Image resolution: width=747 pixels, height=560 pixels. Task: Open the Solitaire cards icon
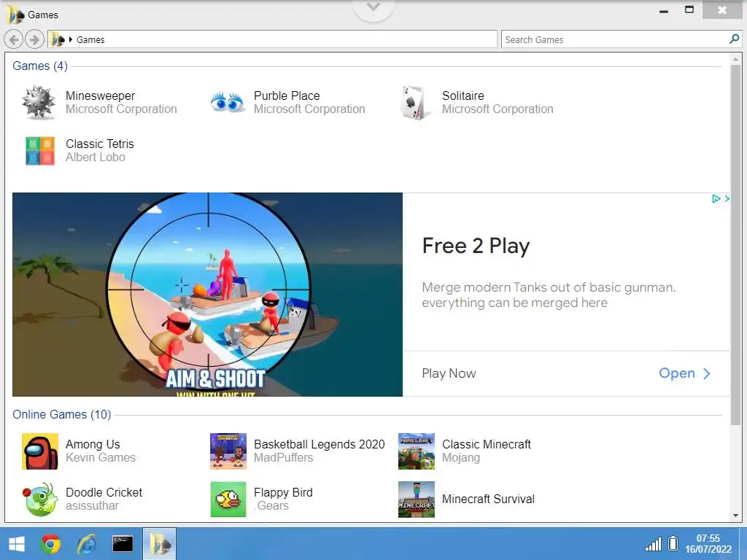(415, 102)
